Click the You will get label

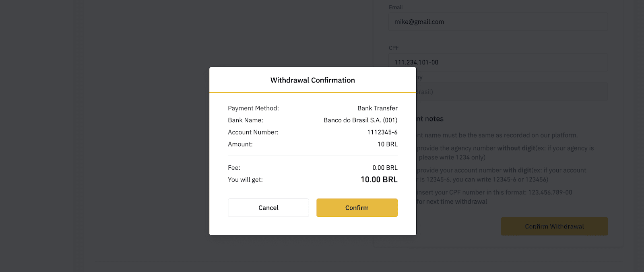tap(245, 180)
